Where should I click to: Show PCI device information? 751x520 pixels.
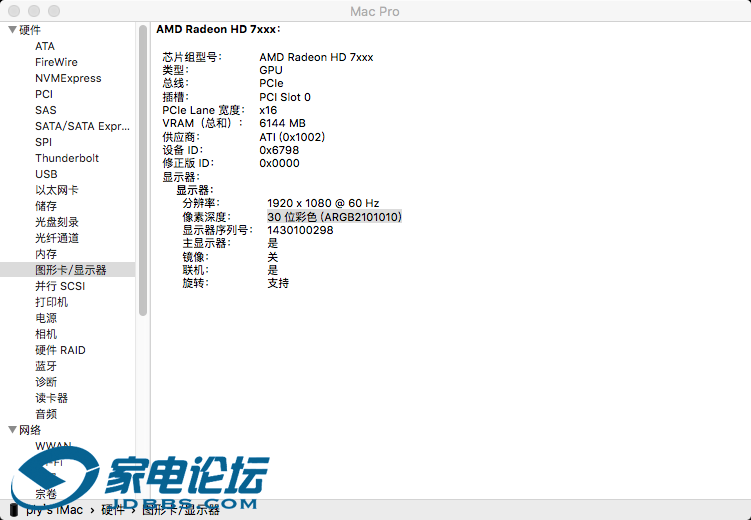pos(44,94)
